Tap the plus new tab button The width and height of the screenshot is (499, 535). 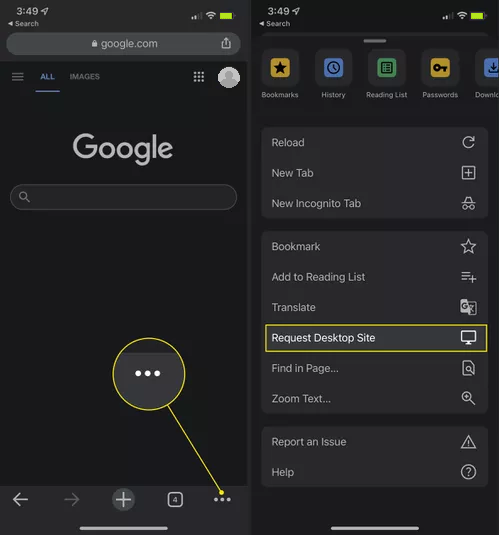(123, 500)
